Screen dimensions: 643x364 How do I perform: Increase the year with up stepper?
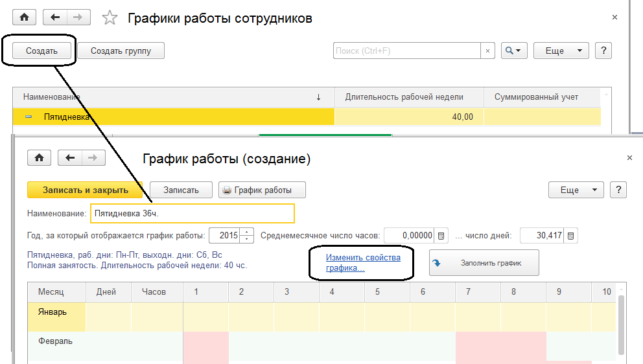tap(247, 232)
